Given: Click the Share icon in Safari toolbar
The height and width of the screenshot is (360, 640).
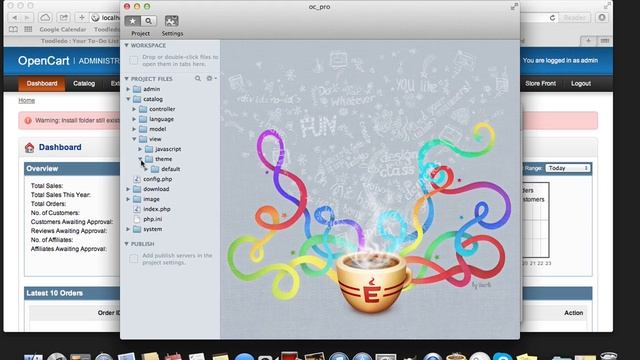Looking at the screenshot, I should [63, 18].
